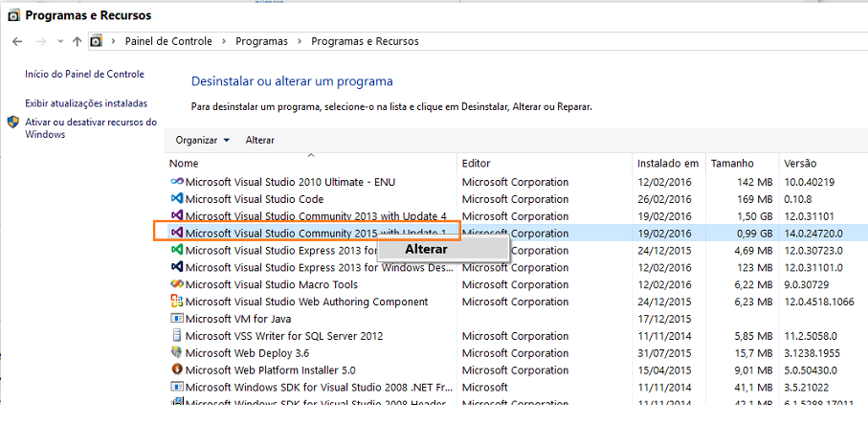Click install date 15/04/2015

664,370
